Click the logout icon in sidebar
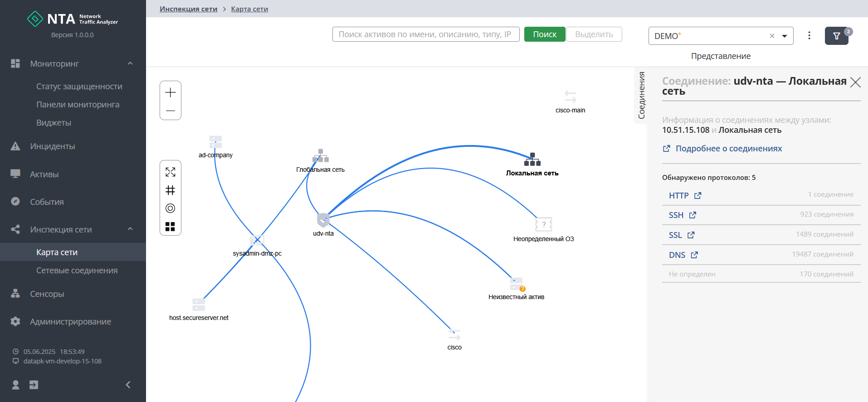868x402 pixels. (34, 385)
